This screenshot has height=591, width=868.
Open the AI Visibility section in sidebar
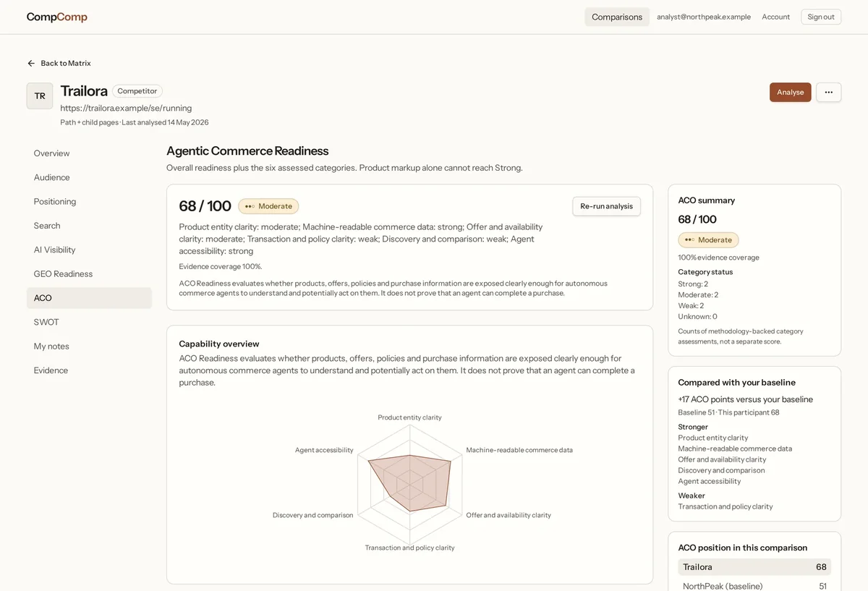pyautogui.click(x=89, y=250)
